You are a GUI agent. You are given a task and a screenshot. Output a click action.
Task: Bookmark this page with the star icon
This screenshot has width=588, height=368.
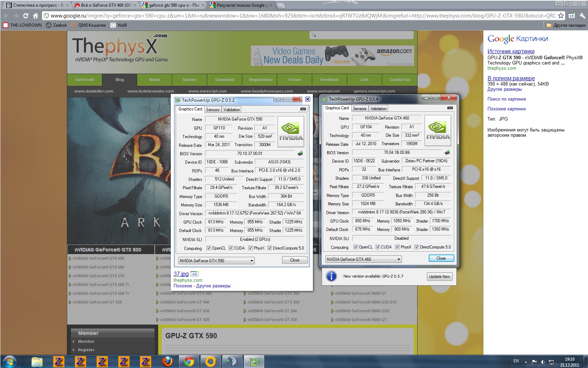561,16
